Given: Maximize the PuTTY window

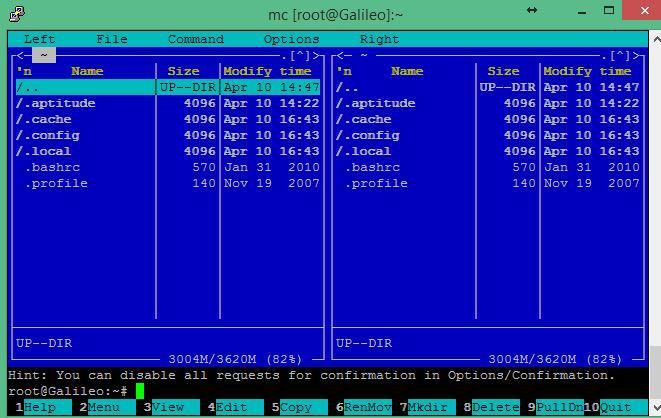Looking at the screenshot, I should coord(609,11).
